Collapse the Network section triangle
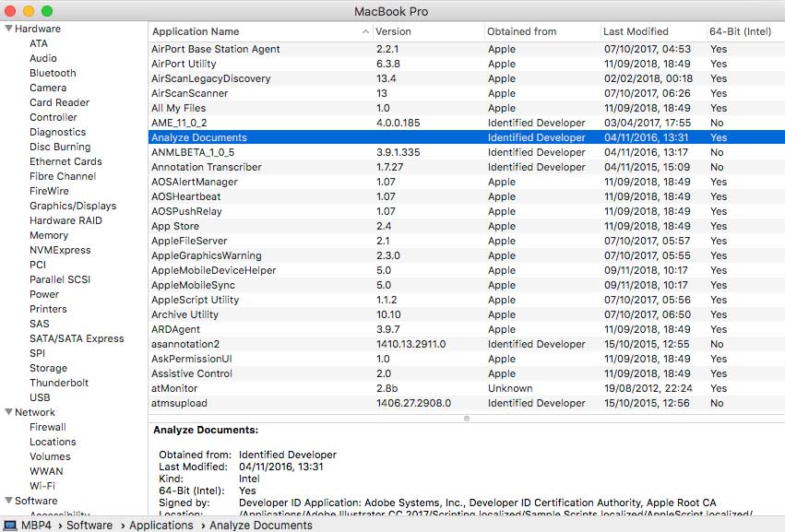Screen dimensions: 785x532 point(8,412)
